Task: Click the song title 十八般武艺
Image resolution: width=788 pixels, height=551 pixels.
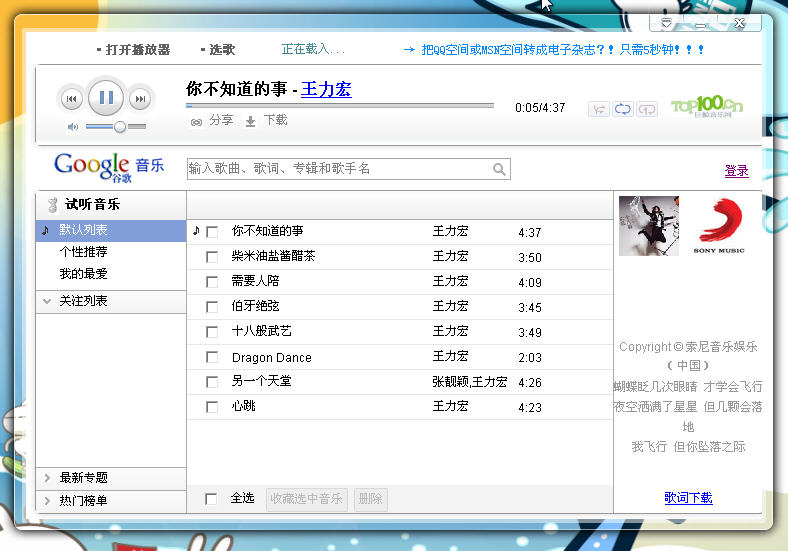Action: pyautogui.click(x=261, y=331)
